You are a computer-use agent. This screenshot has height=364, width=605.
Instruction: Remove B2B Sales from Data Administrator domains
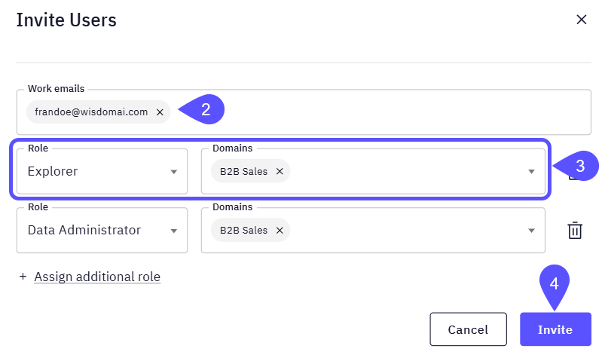tap(280, 230)
